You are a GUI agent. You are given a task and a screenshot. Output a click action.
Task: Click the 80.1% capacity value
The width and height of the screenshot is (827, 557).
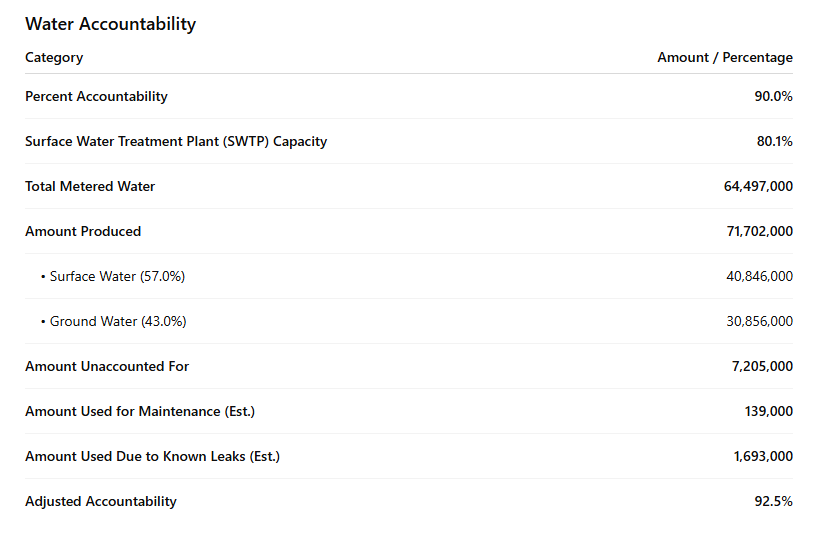pos(774,142)
